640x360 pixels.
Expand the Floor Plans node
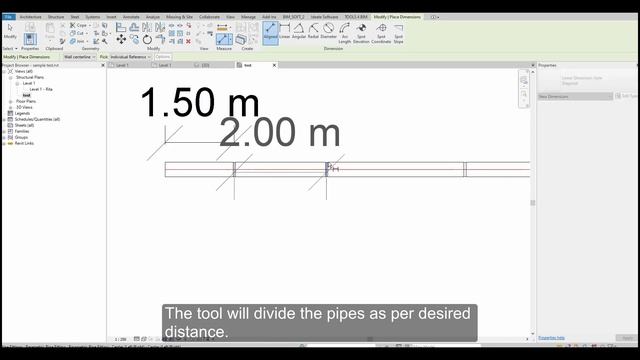click(x=11, y=101)
